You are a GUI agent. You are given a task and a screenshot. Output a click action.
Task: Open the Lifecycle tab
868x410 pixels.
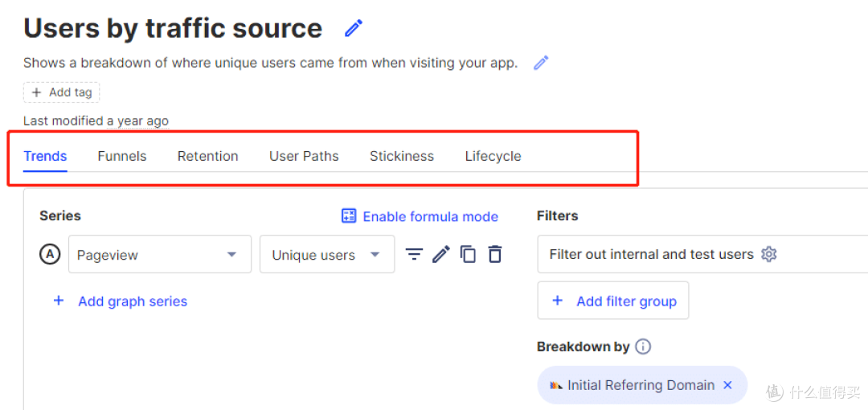pos(493,156)
